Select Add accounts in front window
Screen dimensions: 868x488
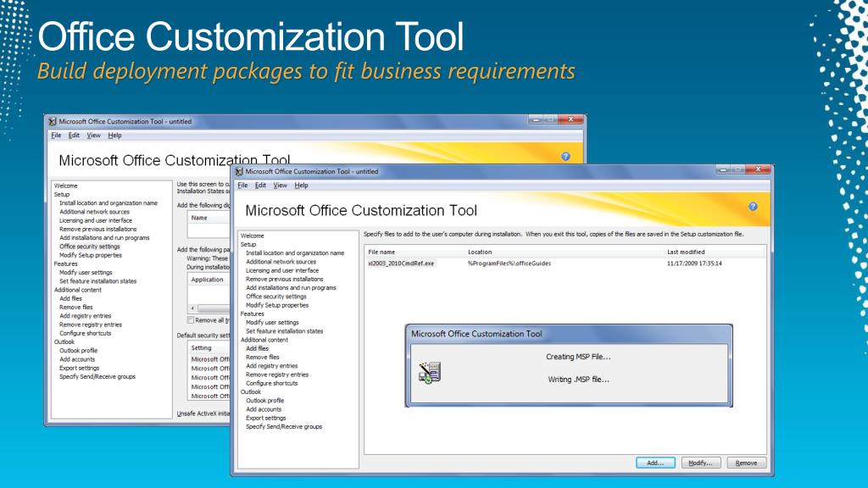click(264, 409)
